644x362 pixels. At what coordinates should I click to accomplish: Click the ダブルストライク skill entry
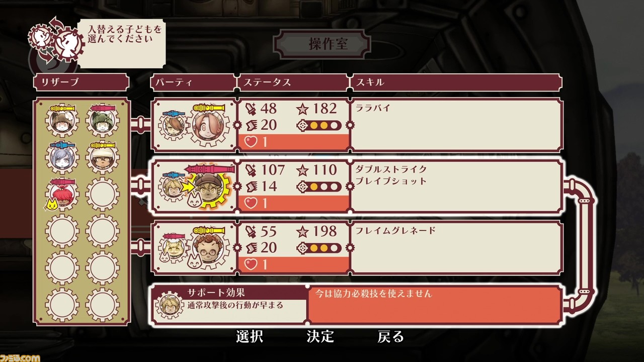pos(391,169)
